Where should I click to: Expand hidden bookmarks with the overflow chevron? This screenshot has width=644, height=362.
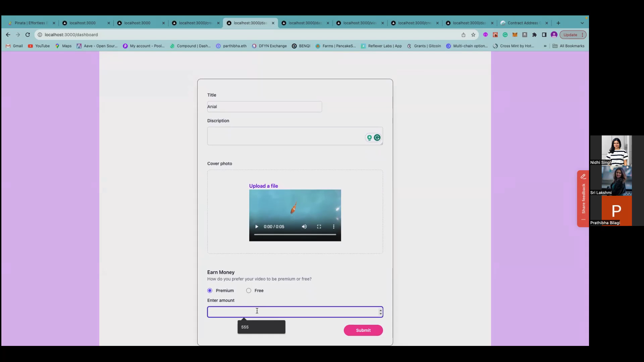pyautogui.click(x=545, y=46)
